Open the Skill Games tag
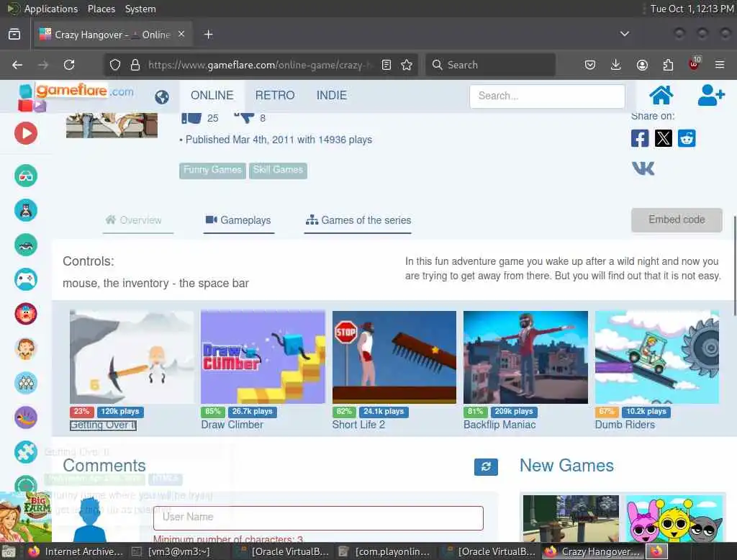This screenshot has width=737, height=560. pos(278,170)
